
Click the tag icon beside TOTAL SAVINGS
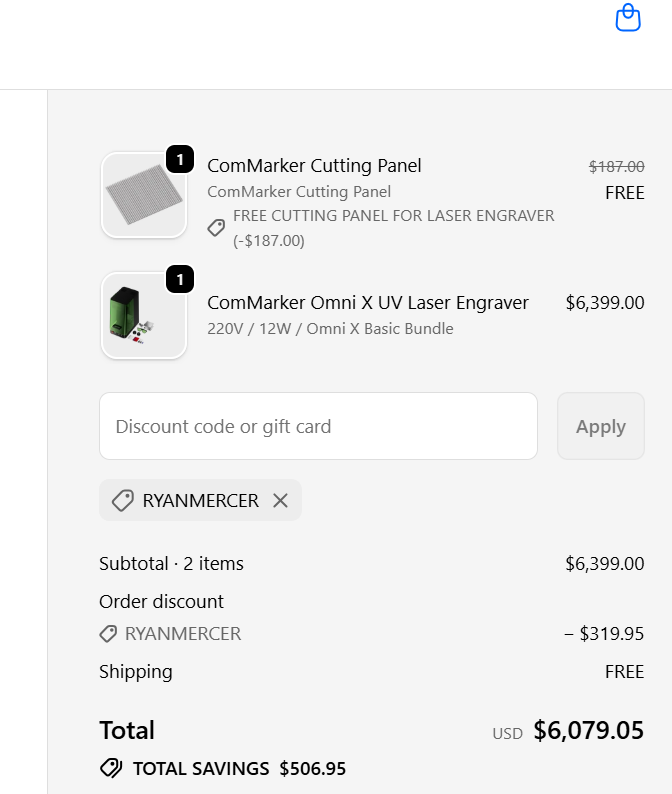(111, 769)
